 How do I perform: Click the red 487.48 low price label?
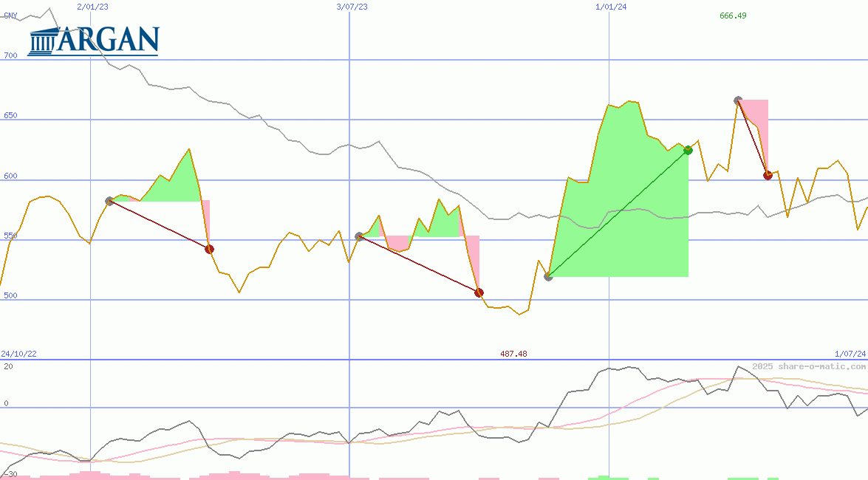click(513, 354)
